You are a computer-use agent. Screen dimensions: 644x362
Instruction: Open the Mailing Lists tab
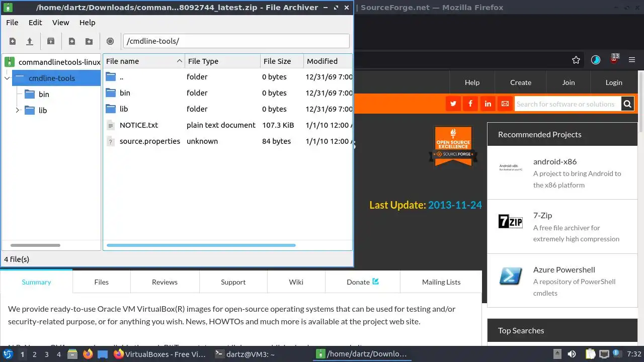(441, 282)
